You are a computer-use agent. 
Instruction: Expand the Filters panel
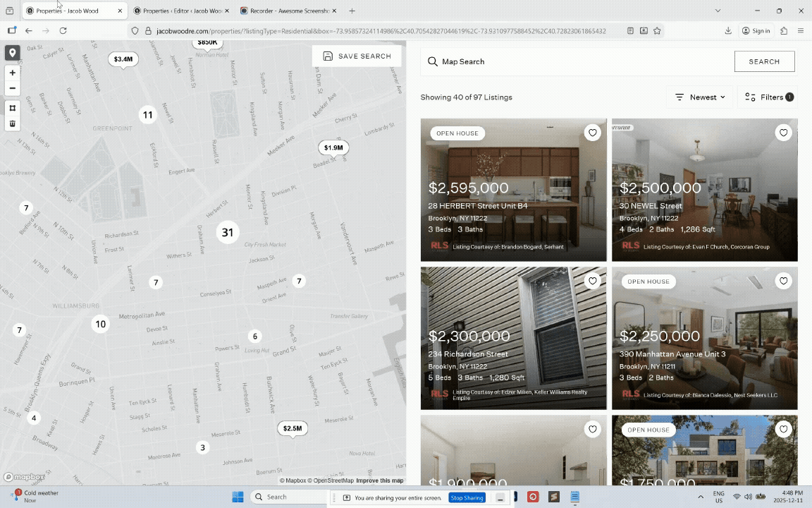769,97
